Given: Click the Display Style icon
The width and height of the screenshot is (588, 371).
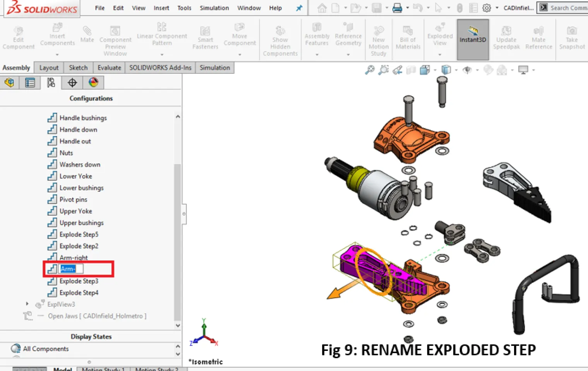Looking at the screenshot, I should click(x=446, y=70).
